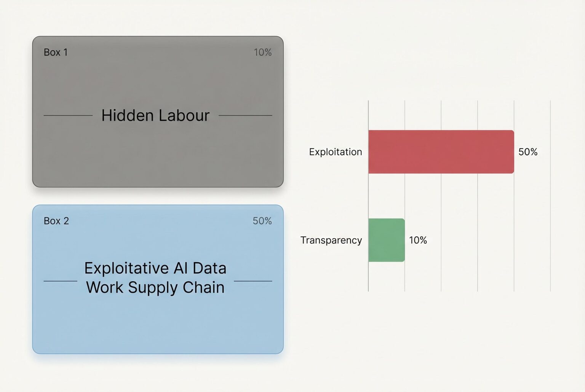Select the green Transparency bar
Viewport: 585px width, 392px height.
click(x=386, y=240)
